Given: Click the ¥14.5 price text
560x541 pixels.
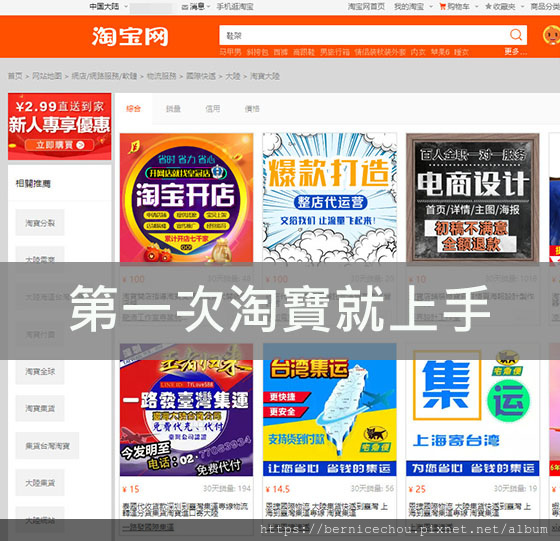Looking at the screenshot, I should [x=278, y=489].
